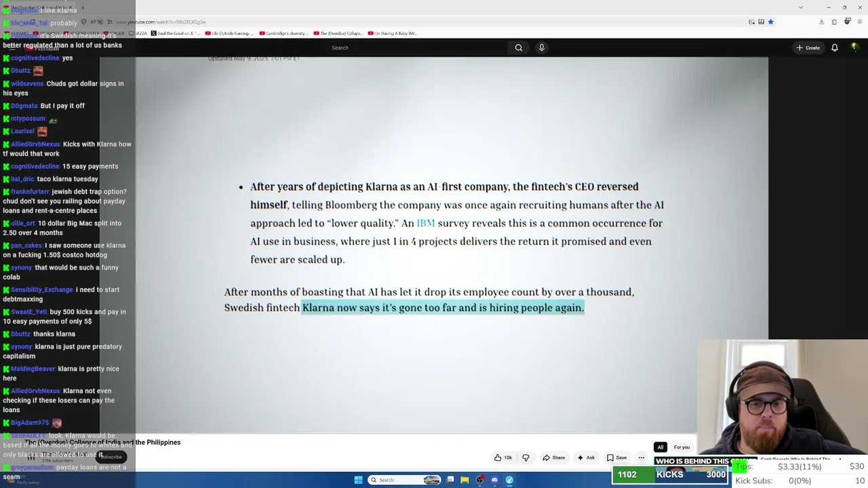
Task: Click the Windows taskbar search box
Action: point(405,480)
